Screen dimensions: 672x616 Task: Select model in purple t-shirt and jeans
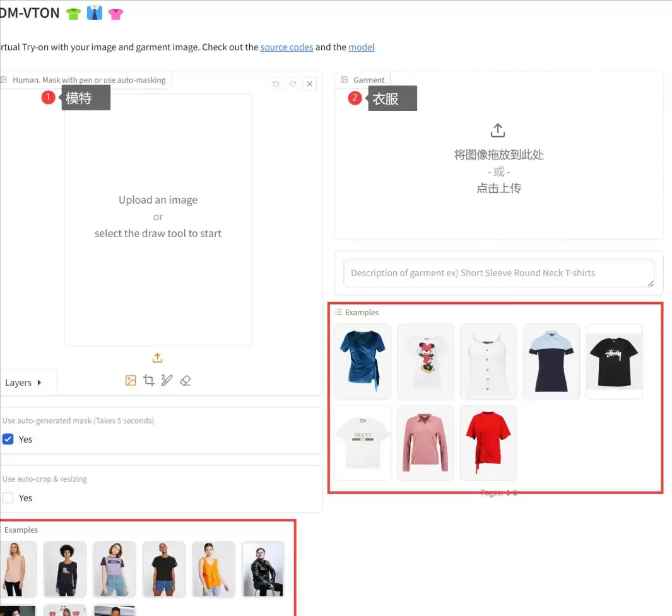click(x=114, y=569)
